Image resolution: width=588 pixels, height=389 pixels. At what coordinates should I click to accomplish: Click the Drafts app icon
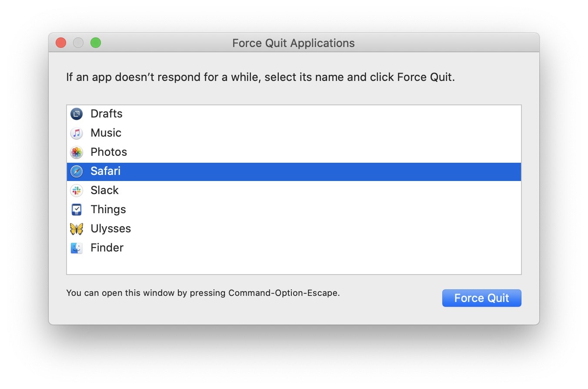pos(77,114)
